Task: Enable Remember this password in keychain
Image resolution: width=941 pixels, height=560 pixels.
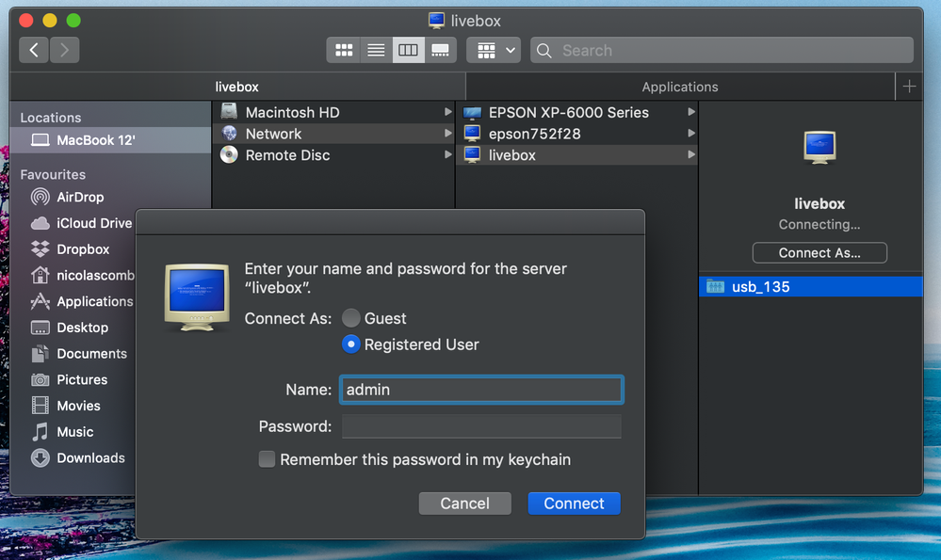Action: pyautogui.click(x=268, y=459)
